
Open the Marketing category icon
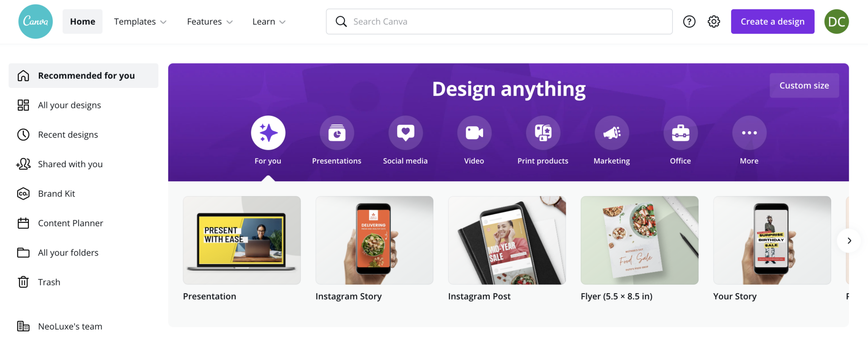click(612, 132)
